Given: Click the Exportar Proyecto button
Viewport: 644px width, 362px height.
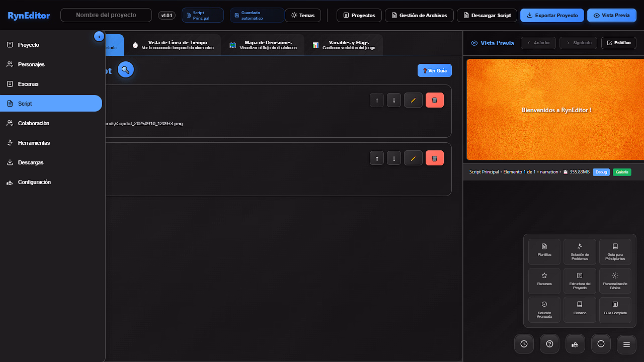Looking at the screenshot, I should [x=552, y=16].
